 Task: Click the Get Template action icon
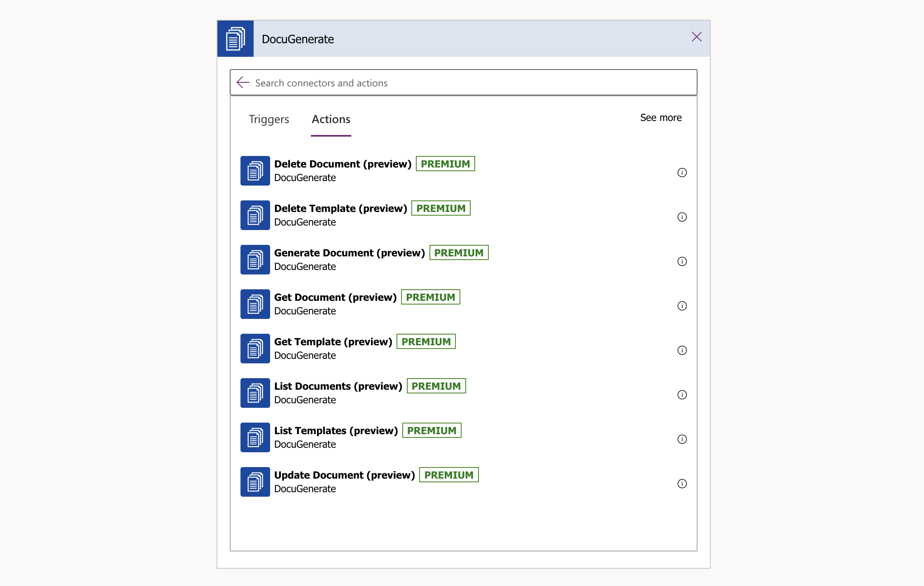tap(255, 349)
